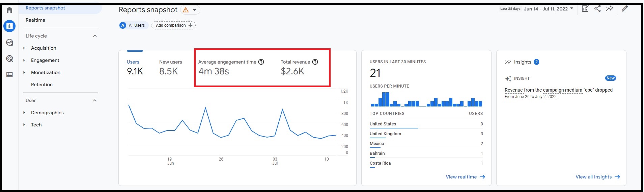
Task: Collapse the User section
Action: [x=95, y=100]
